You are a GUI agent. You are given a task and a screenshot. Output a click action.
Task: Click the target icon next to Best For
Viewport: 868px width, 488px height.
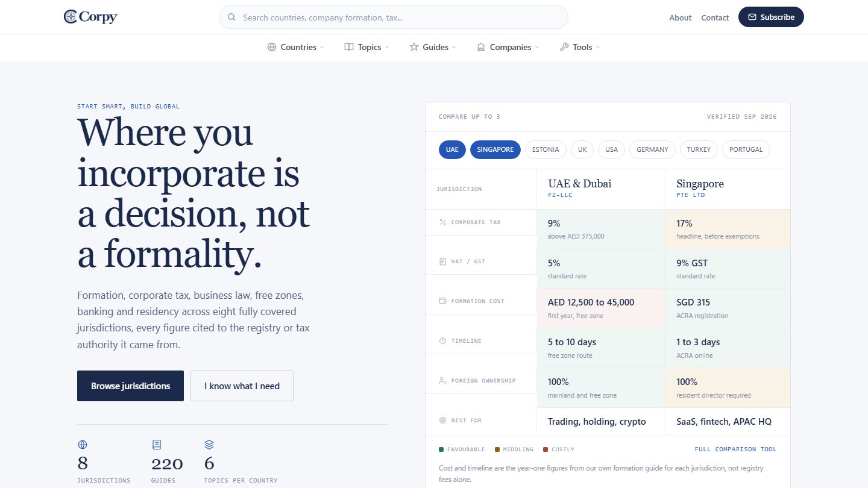(443, 421)
